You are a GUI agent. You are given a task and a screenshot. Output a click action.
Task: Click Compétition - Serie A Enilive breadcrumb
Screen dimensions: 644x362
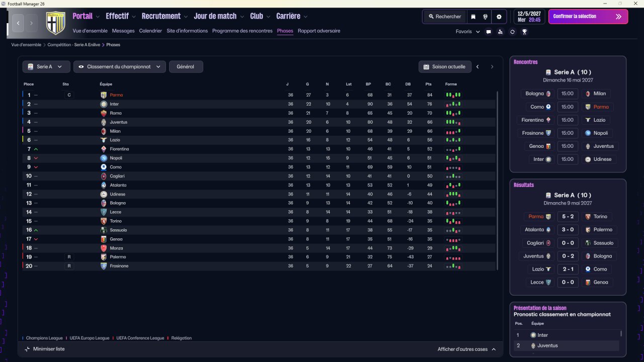74,45
